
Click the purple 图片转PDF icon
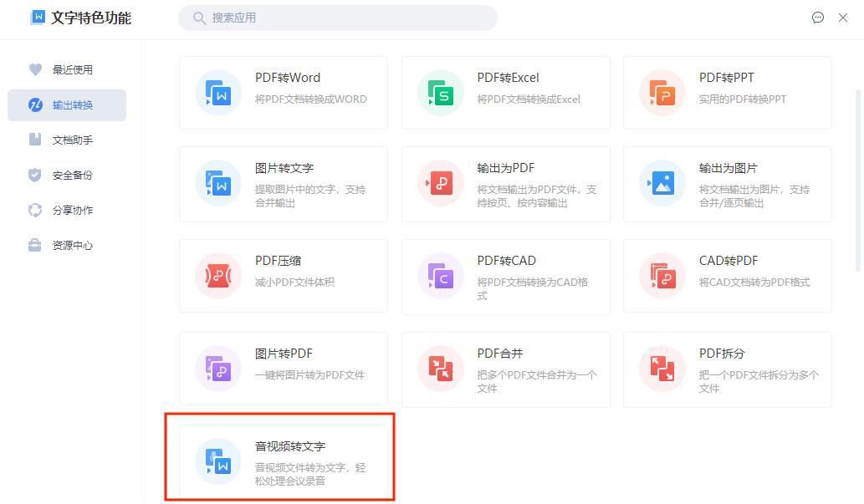218,369
